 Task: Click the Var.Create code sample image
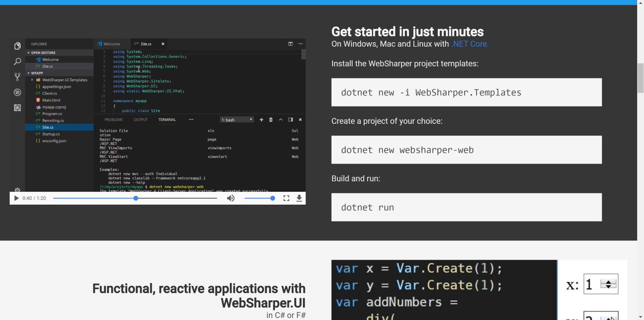click(444, 290)
